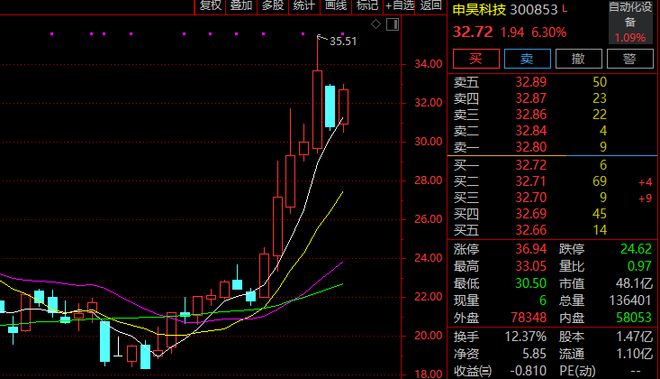Image resolution: width=660 pixels, height=379 pixels.
Task: Select the 叠加 overlay toolbar item
Action: coord(241,5)
